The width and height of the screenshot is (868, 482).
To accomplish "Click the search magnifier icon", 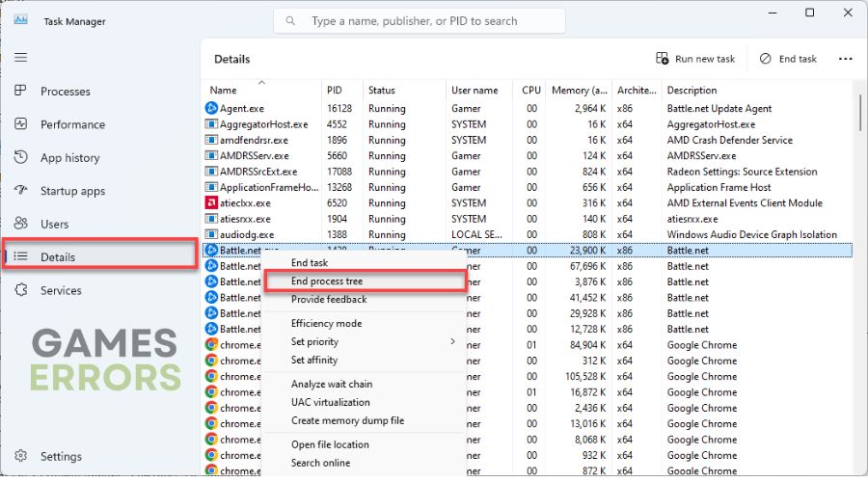I will pyautogui.click(x=290, y=21).
